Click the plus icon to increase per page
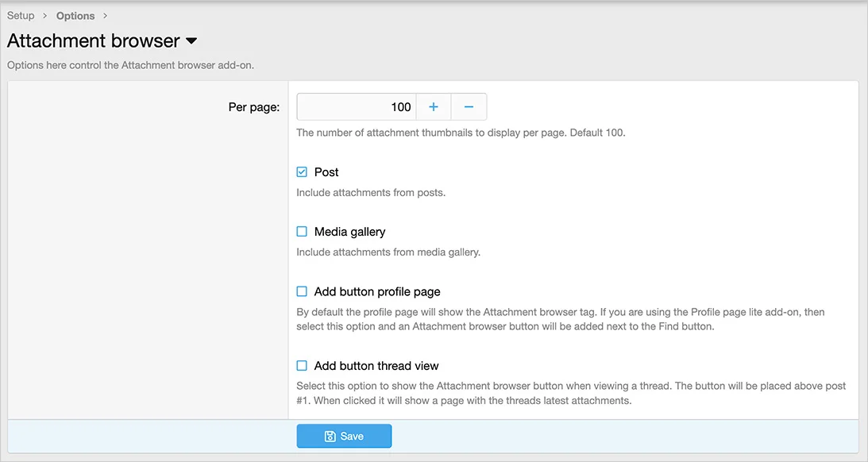This screenshot has width=868, height=462. pyautogui.click(x=434, y=107)
